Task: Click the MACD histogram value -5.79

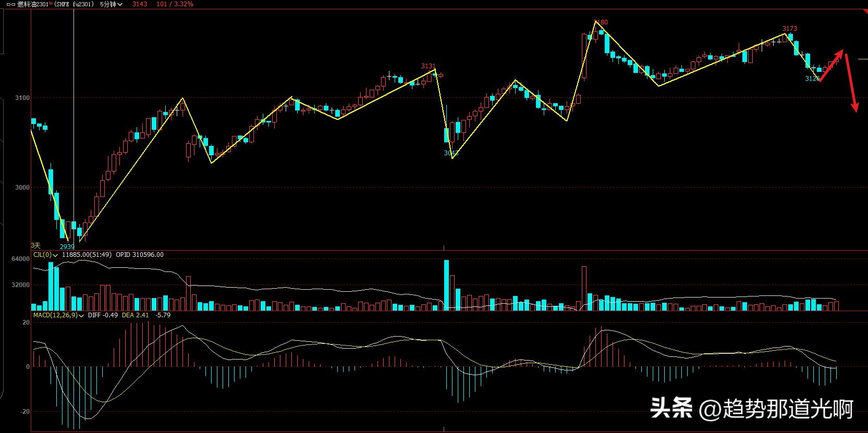Action: click(163, 315)
